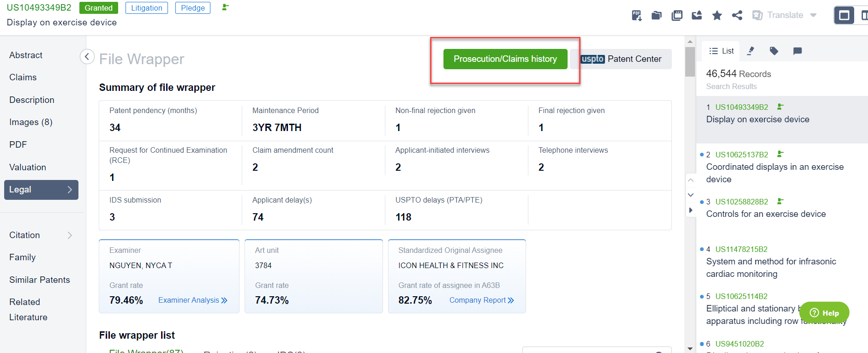Click the star icon to favorite patent
868x353 pixels.
point(717,16)
